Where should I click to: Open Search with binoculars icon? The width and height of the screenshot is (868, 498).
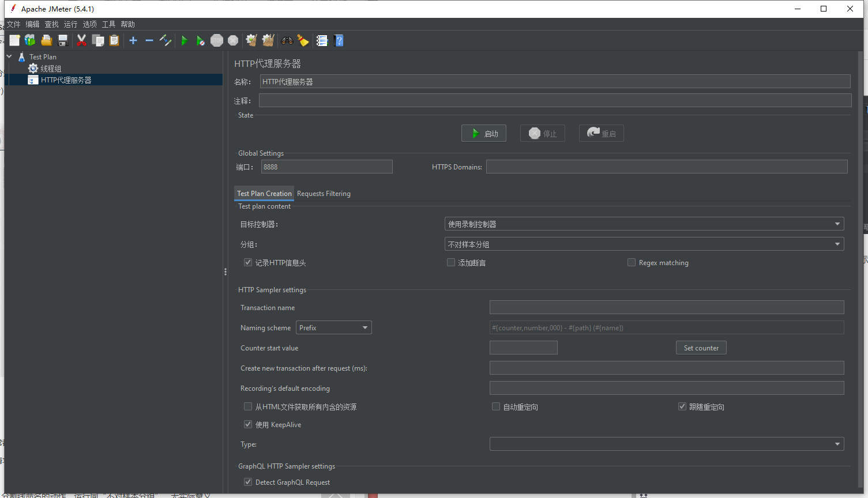click(x=287, y=40)
